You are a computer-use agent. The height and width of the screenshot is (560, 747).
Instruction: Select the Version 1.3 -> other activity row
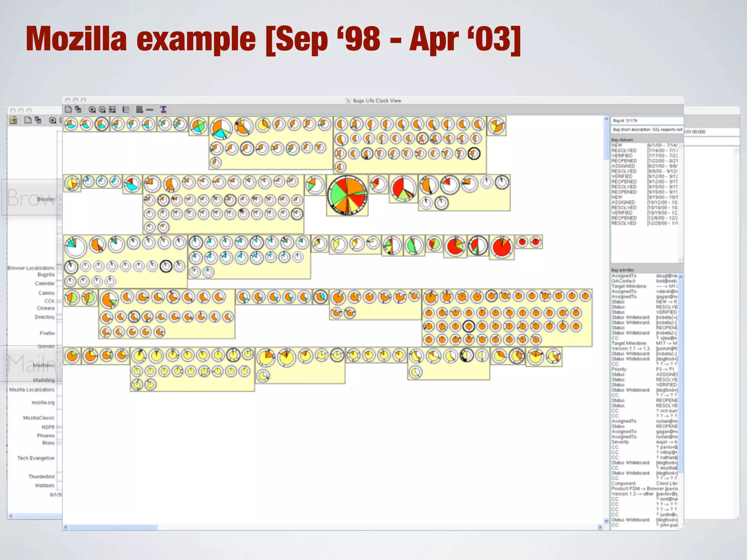point(645,494)
